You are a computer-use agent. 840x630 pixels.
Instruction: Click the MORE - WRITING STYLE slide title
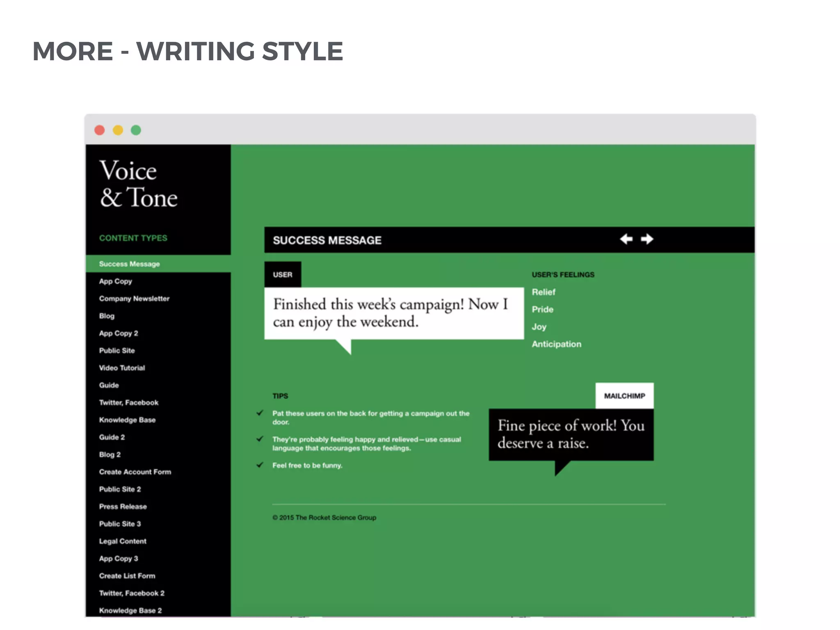pyautogui.click(x=188, y=52)
